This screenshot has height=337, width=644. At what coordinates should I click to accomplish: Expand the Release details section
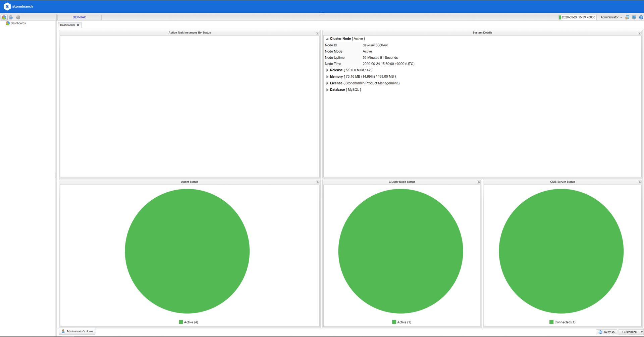pyautogui.click(x=327, y=70)
